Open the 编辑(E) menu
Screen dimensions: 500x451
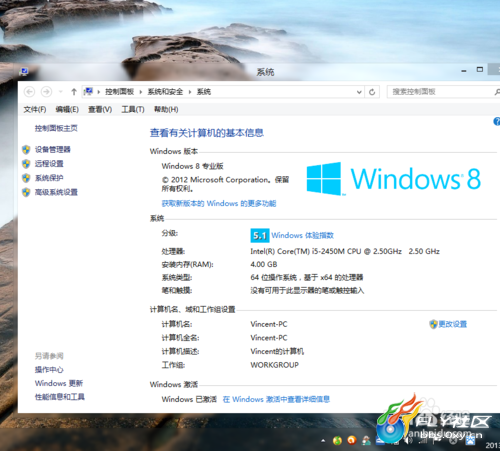67,109
